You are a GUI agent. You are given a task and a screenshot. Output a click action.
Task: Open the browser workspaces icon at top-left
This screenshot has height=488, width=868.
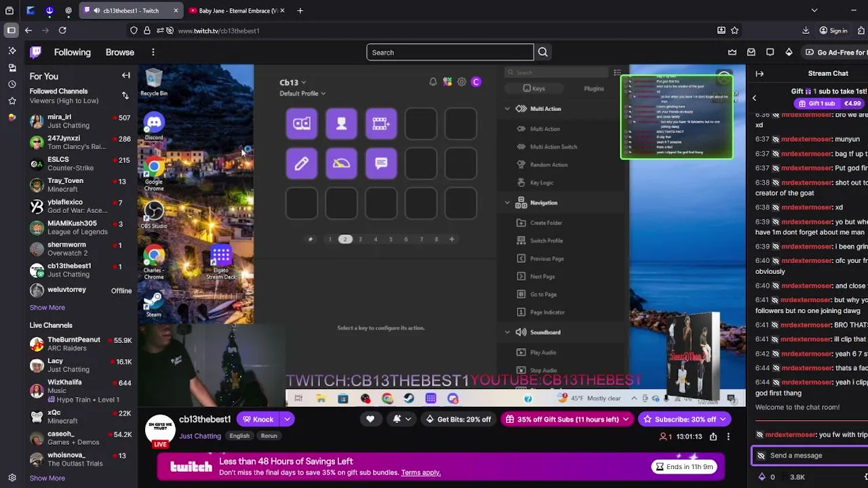[x=9, y=11]
